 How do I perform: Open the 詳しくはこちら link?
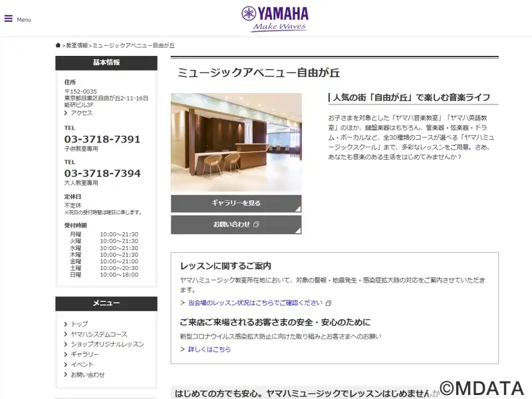pos(209,349)
